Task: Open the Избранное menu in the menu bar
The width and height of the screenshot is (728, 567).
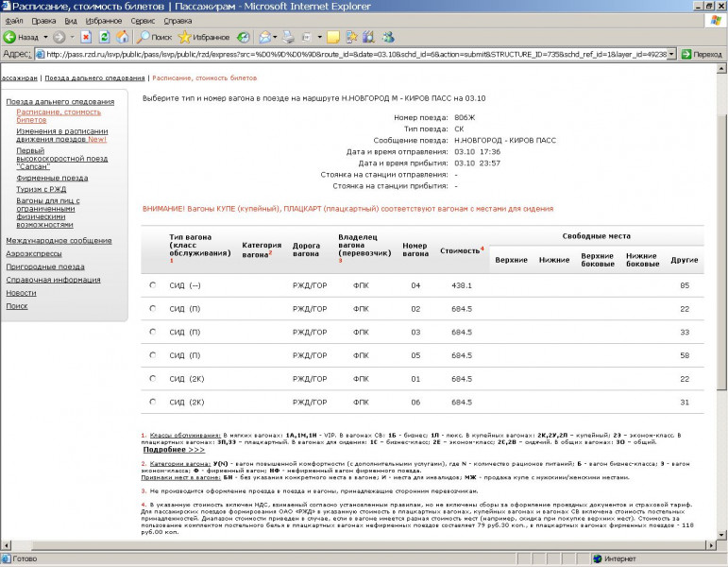Action: tap(104, 21)
